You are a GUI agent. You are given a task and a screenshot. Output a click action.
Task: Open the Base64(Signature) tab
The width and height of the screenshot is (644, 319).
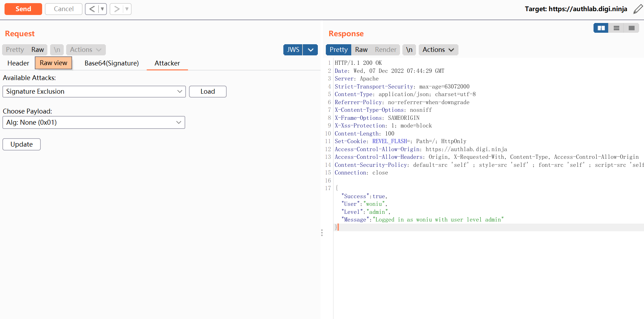point(112,63)
